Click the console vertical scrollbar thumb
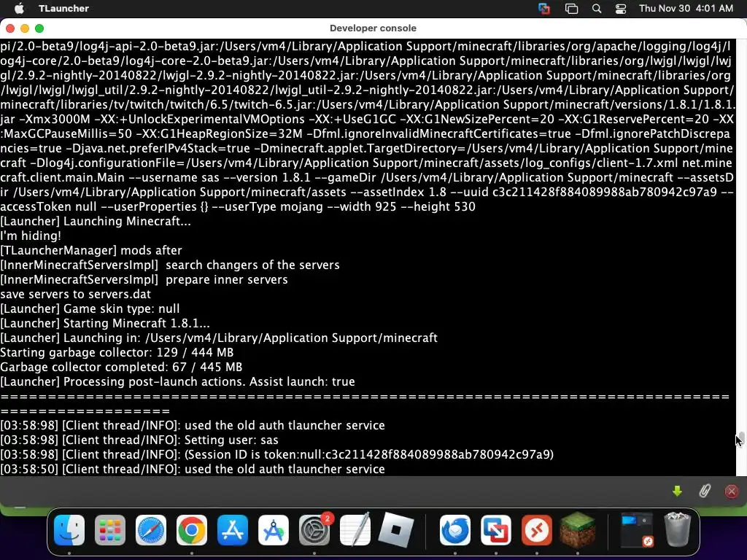Screen dimensions: 747x560 pyautogui.click(x=741, y=438)
